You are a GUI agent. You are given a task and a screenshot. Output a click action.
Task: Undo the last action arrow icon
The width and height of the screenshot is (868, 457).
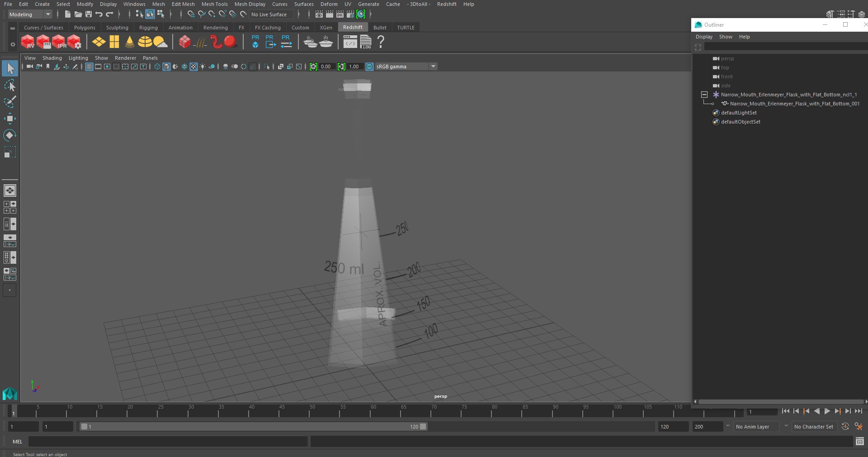[99, 14]
